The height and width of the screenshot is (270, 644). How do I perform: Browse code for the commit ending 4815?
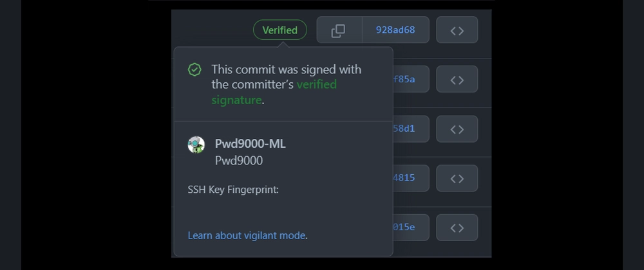[x=457, y=178]
